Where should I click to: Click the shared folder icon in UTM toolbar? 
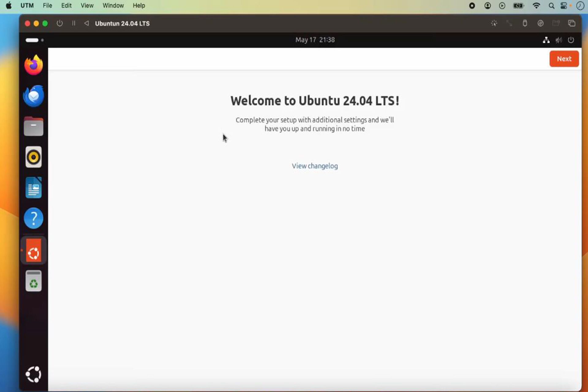[x=556, y=23]
